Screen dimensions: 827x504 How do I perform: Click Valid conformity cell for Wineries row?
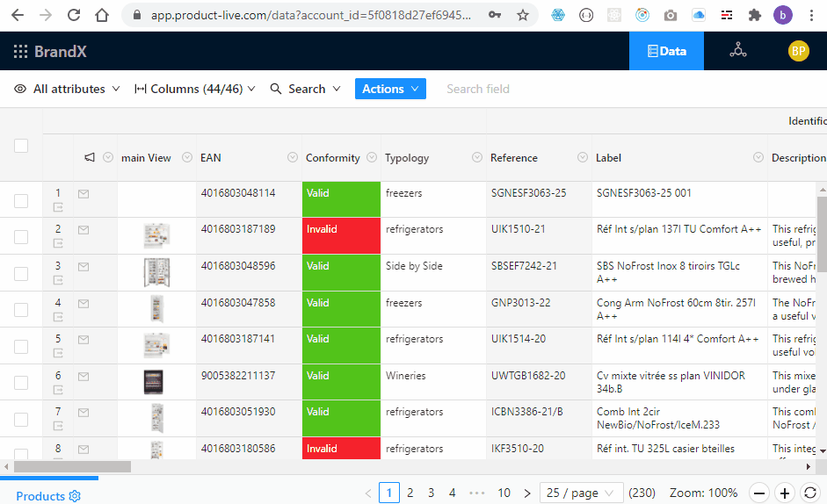click(341, 382)
